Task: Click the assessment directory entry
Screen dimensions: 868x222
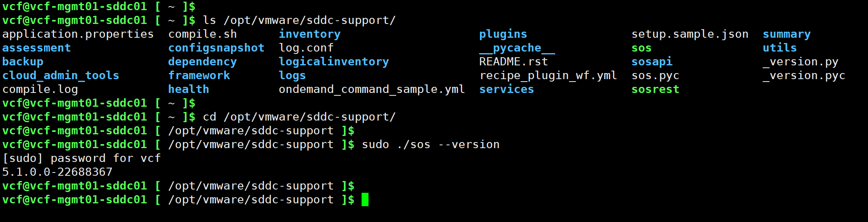Action: [36, 48]
